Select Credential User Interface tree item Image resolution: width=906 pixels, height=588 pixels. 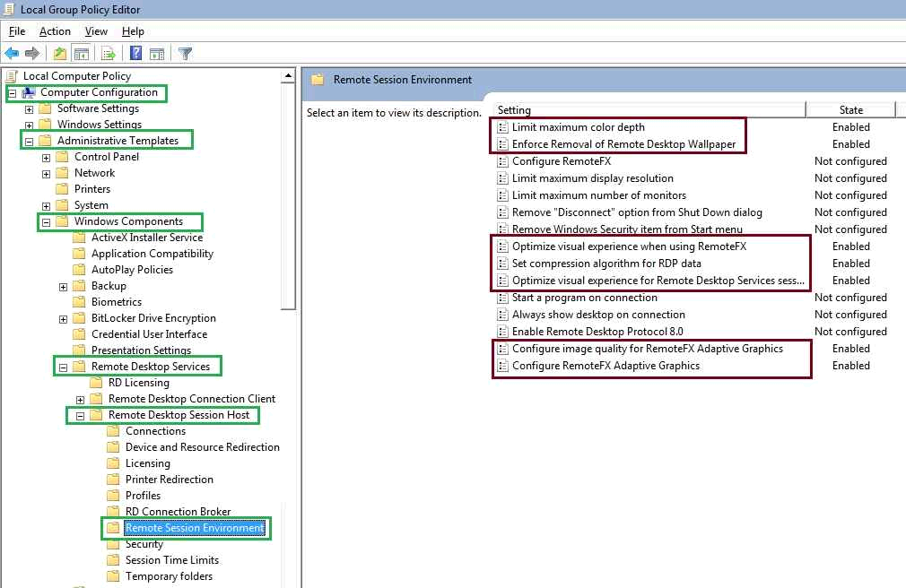click(x=149, y=334)
